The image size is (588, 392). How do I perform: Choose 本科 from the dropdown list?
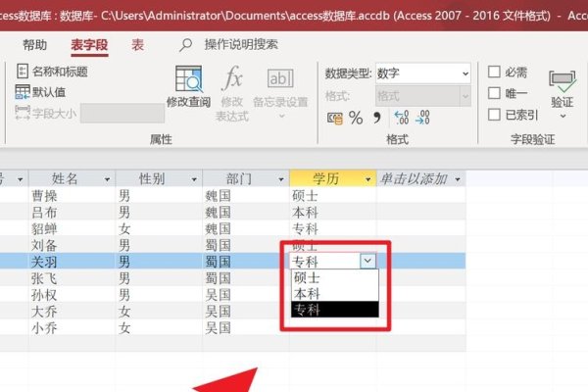[x=335, y=293]
